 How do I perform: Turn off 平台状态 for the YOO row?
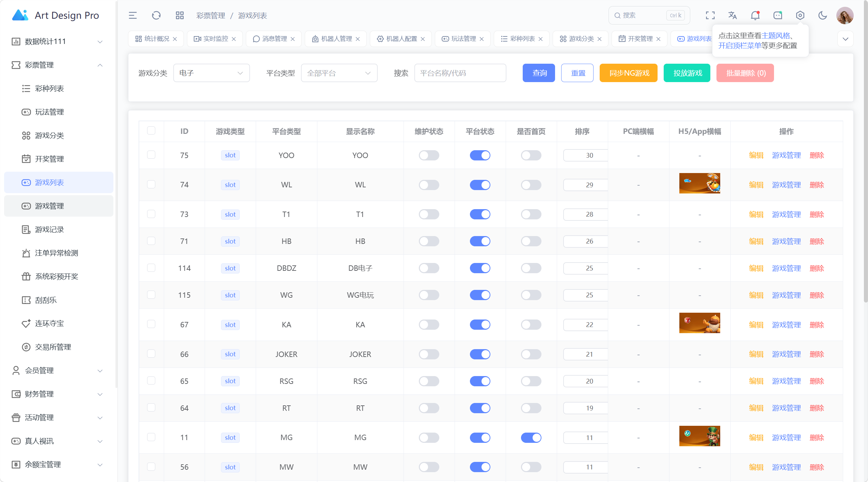pos(480,155)
